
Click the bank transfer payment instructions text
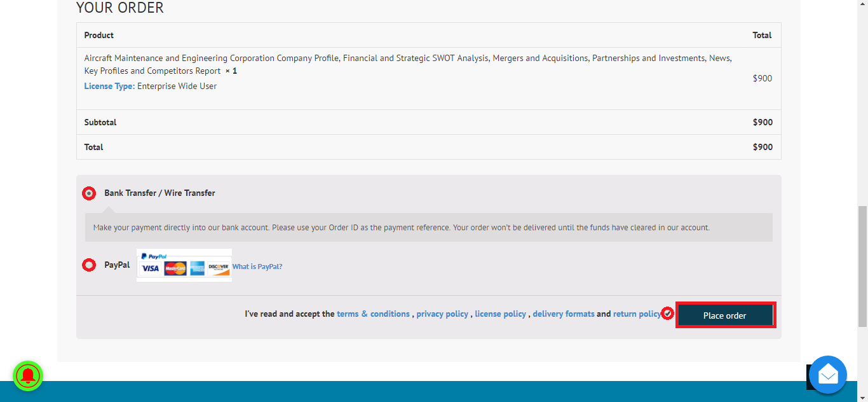402,228
